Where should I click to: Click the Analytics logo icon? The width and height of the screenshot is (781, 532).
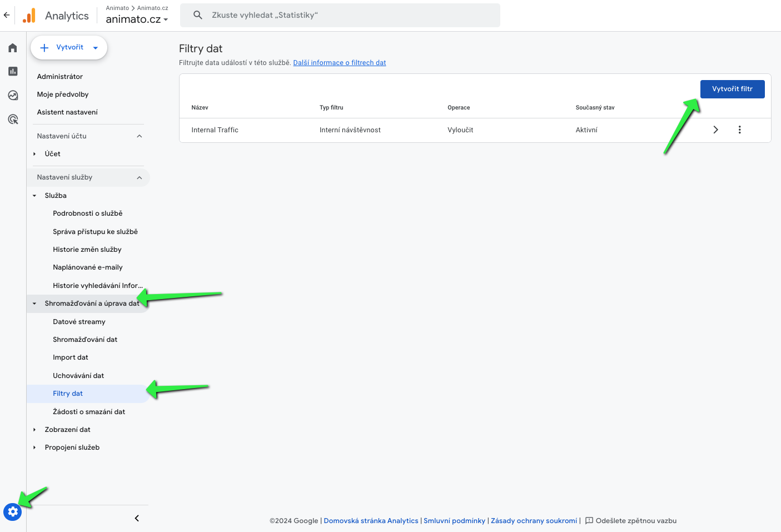click(29, 16)
